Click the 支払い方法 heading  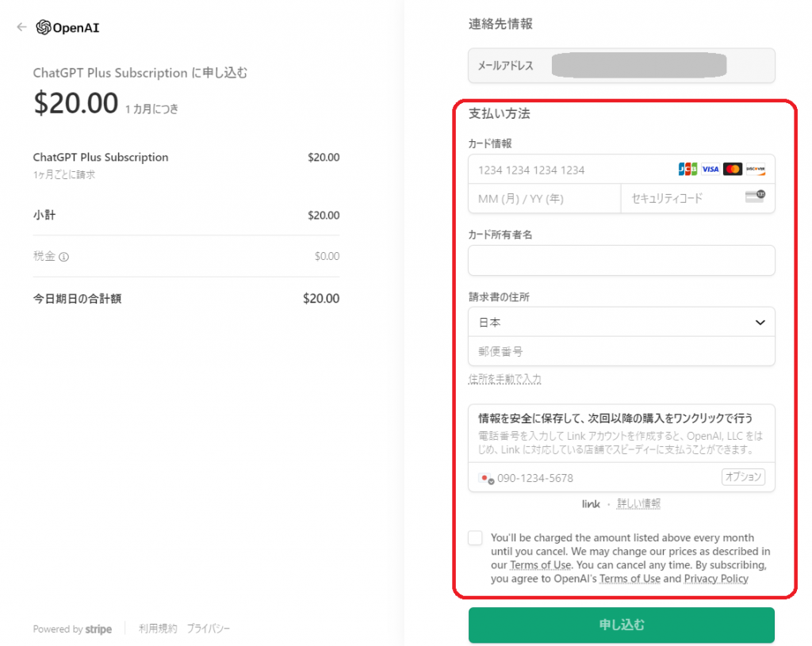500,114
